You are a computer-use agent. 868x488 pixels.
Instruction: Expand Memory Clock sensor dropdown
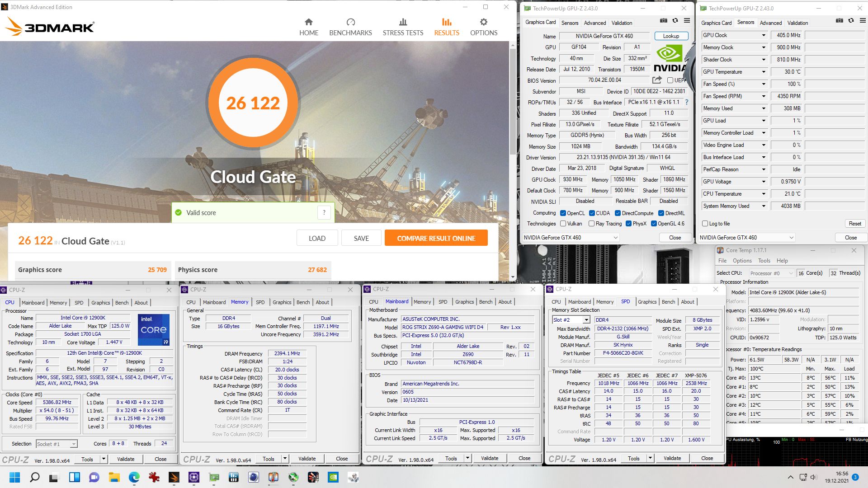764,47
